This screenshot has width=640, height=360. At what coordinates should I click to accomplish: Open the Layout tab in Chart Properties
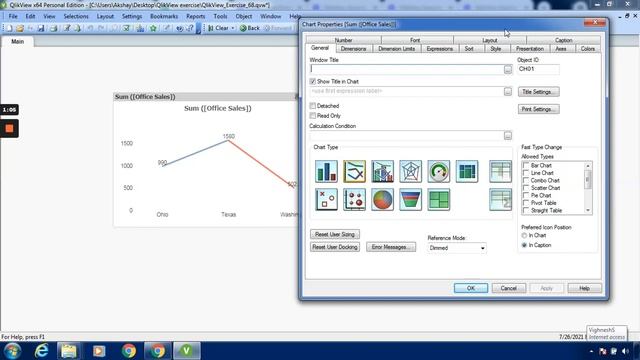(489, 40)
